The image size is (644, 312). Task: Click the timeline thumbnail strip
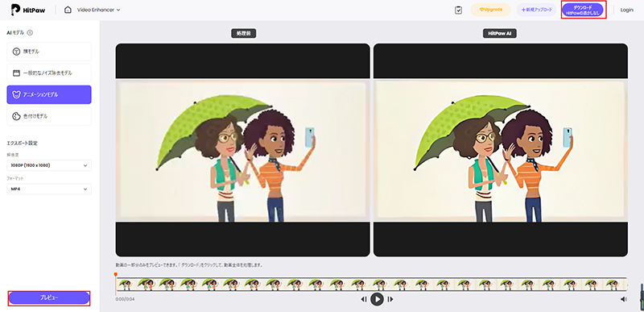click(x=371, y=285)
